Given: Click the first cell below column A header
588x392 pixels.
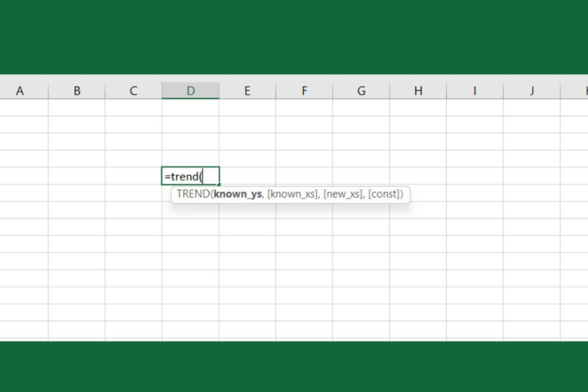Looking at the screenshot, I should coord(24,107).
